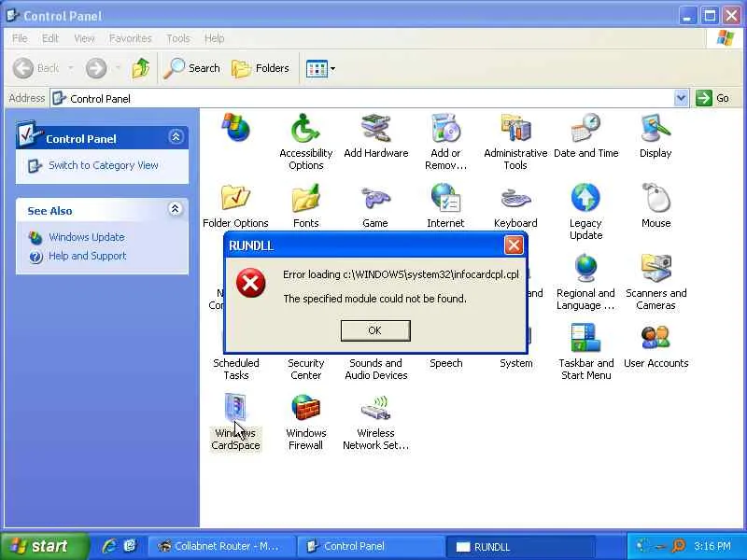Screen dimensions: 747x560
Task: Click the Start button
Action: click(44, 546)
